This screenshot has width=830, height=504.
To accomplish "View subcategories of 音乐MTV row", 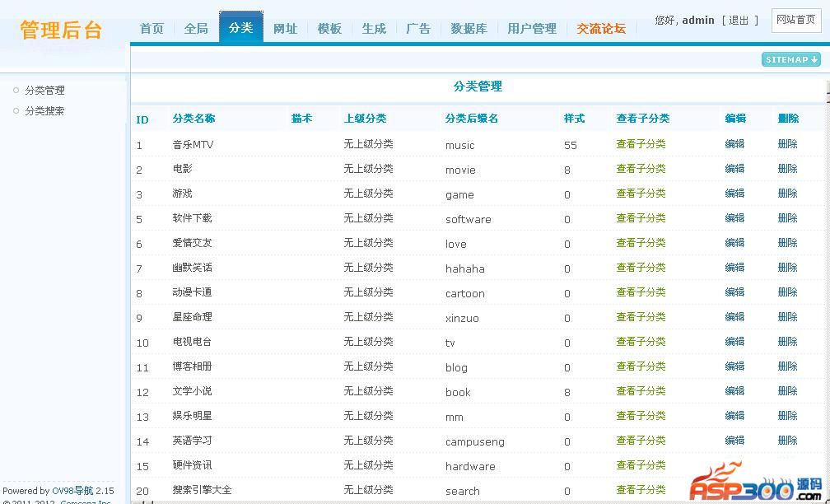I will (x=641, y=144).
